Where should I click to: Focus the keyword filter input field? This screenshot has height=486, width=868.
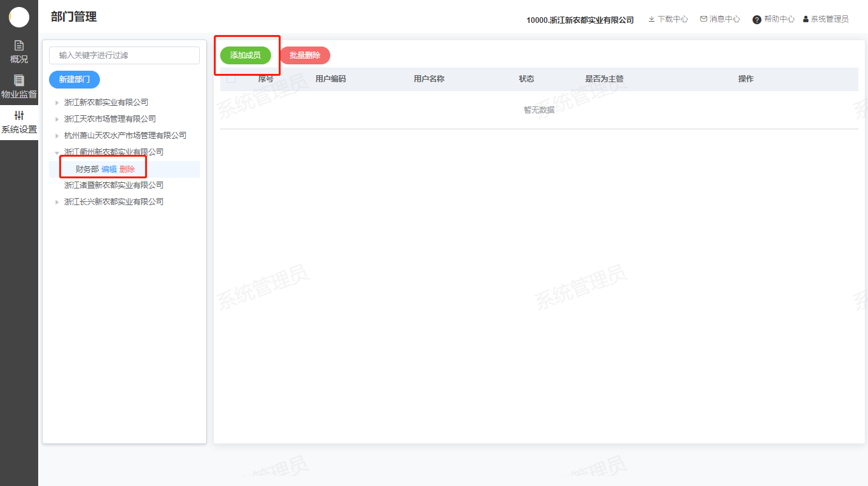point(124,55)
